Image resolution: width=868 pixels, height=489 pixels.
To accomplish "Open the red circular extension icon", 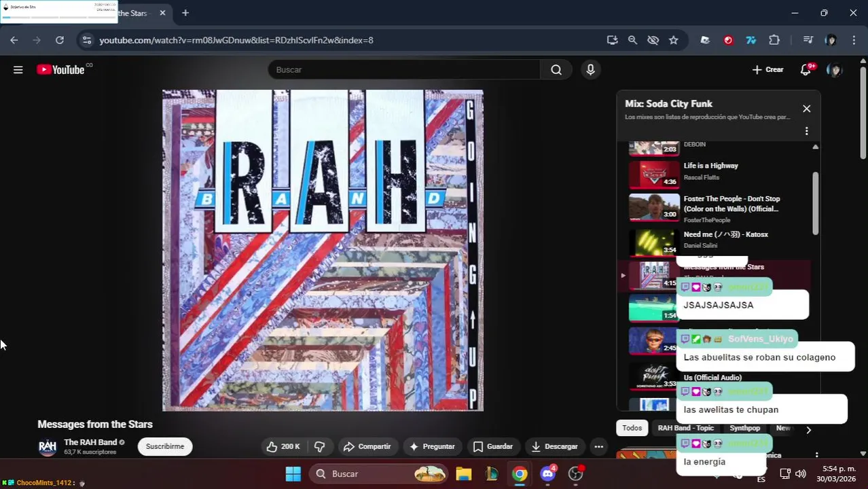I will [728, 40].
